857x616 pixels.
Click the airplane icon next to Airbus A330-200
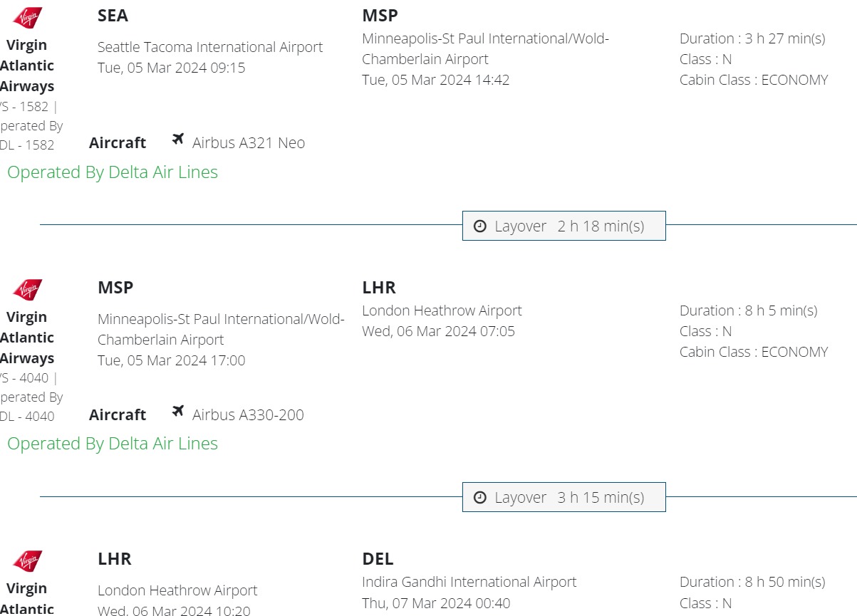pyautogui.click(x=178, y=411)
